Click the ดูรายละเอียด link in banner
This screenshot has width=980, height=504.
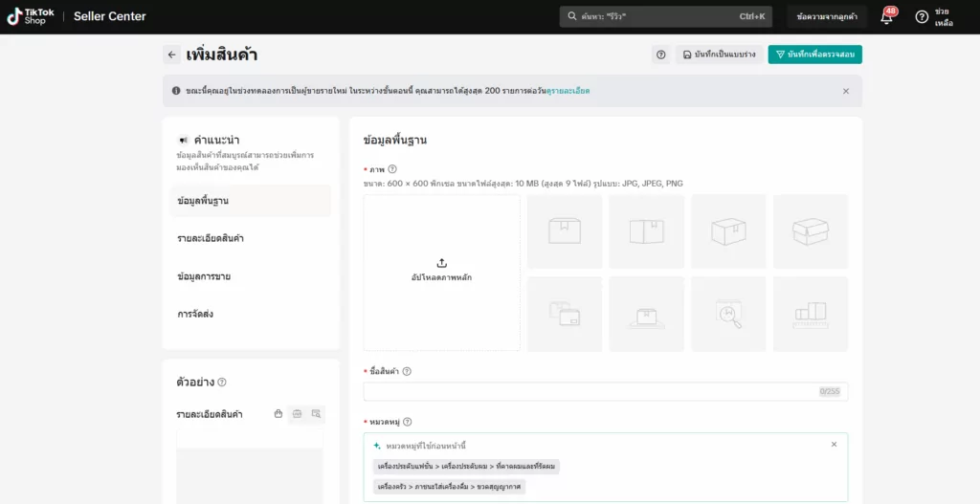point(567,91)
